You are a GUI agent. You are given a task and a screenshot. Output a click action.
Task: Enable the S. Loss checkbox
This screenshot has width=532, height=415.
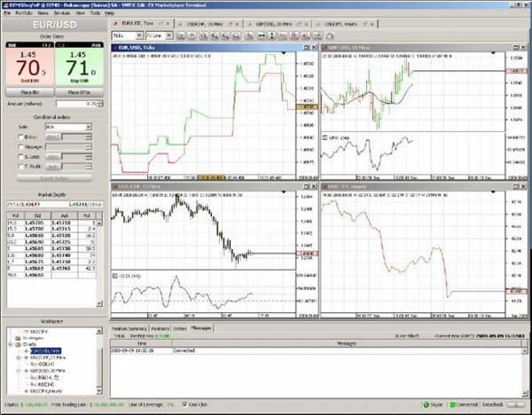click(20, 157)
